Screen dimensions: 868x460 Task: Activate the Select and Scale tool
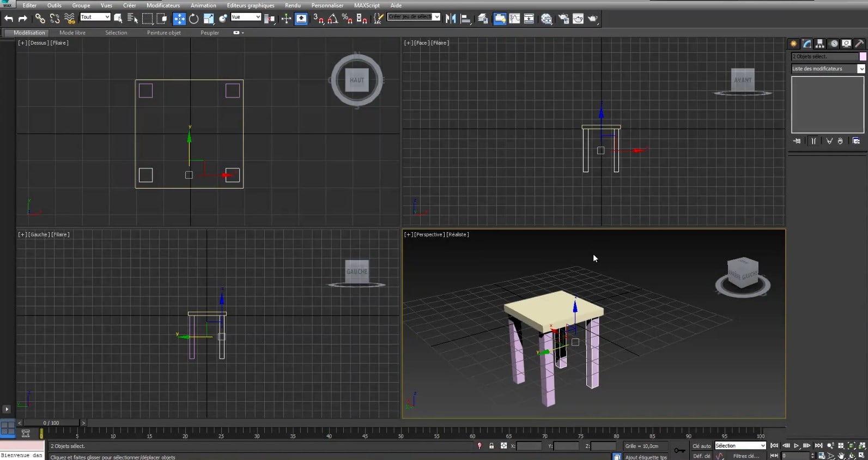(209, 19)
